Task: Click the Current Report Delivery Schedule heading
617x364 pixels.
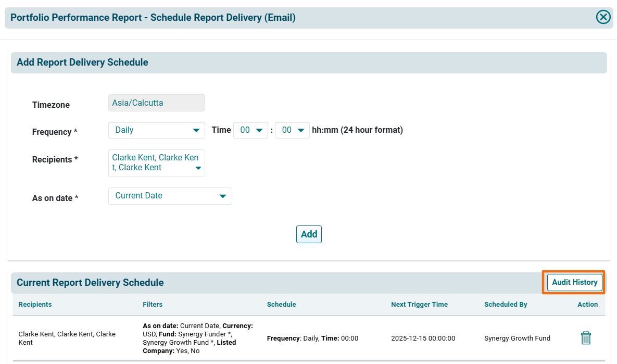Action: pos(90,283)
